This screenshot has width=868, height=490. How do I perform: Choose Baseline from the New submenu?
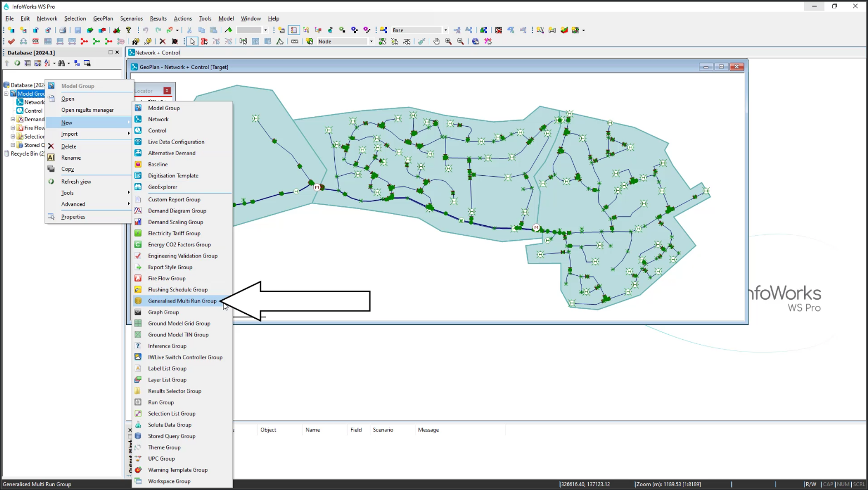coord(182,165)
